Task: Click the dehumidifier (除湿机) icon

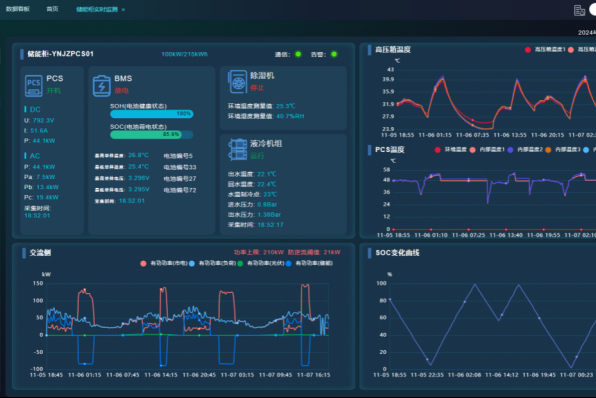Action: pos(238,82)
